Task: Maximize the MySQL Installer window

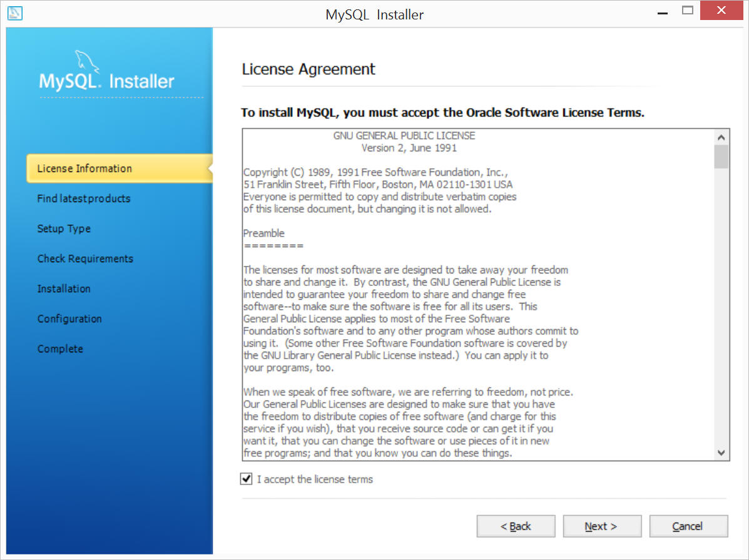Action: (688, 11)
